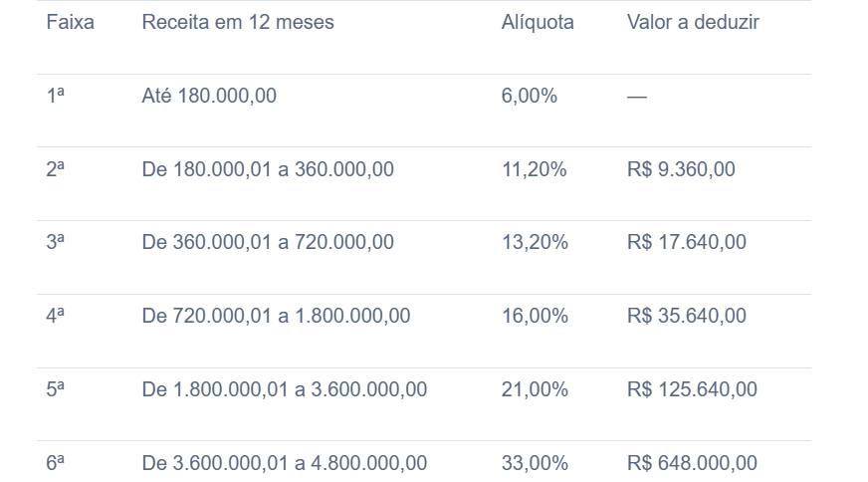Select the Valor a deduzir header
868x482 pixels.
[x=693, y=22]
